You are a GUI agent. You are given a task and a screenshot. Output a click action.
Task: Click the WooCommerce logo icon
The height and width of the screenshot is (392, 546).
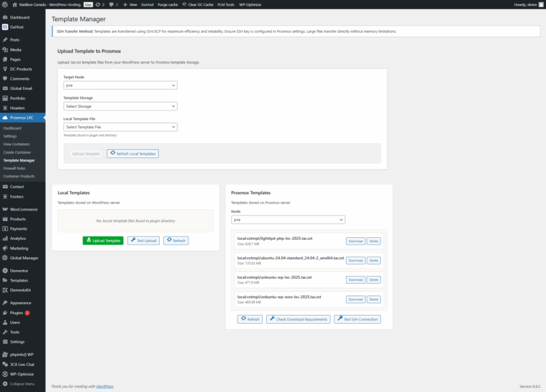[5, 209]
